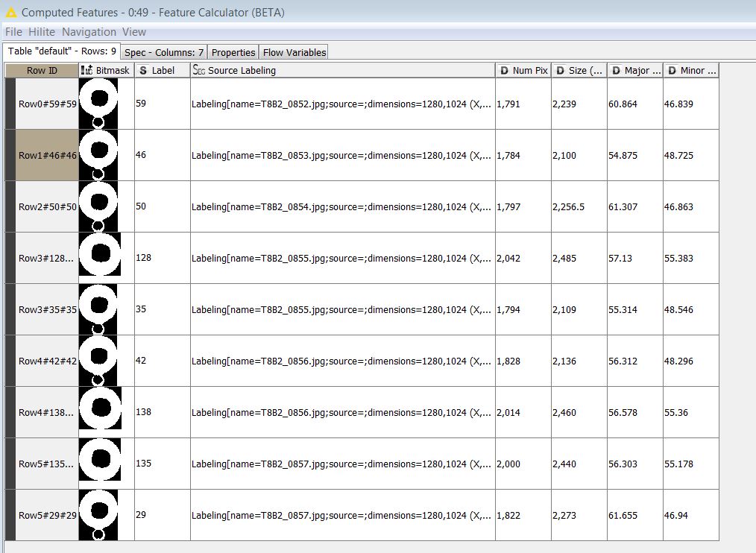This screenshot has width=756, height=553.
Task: Select bitmask thumbnail of Row5#29#29
Action: click(98, 515)
